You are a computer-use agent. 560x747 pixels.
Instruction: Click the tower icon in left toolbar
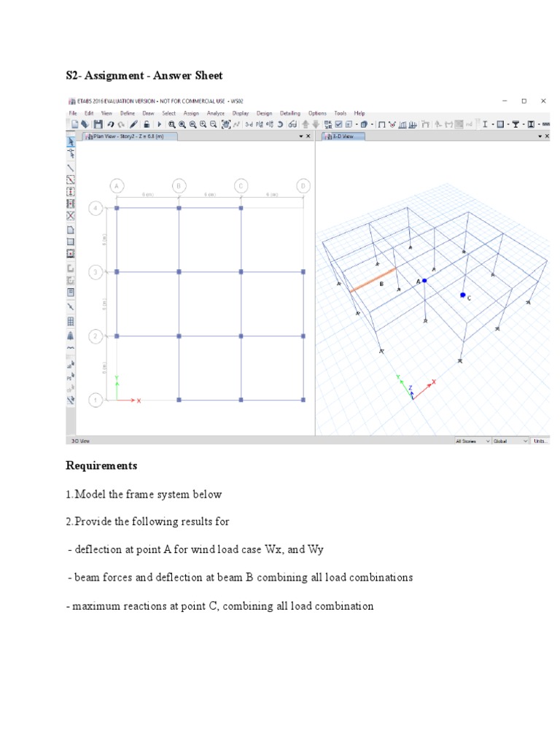coord(71,336)
